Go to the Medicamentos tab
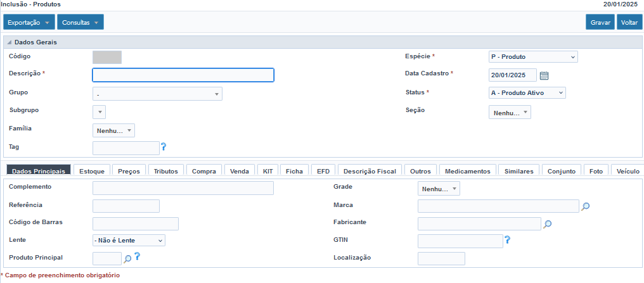The width and height of the screenshot is (644, 283). click(467, 171)
